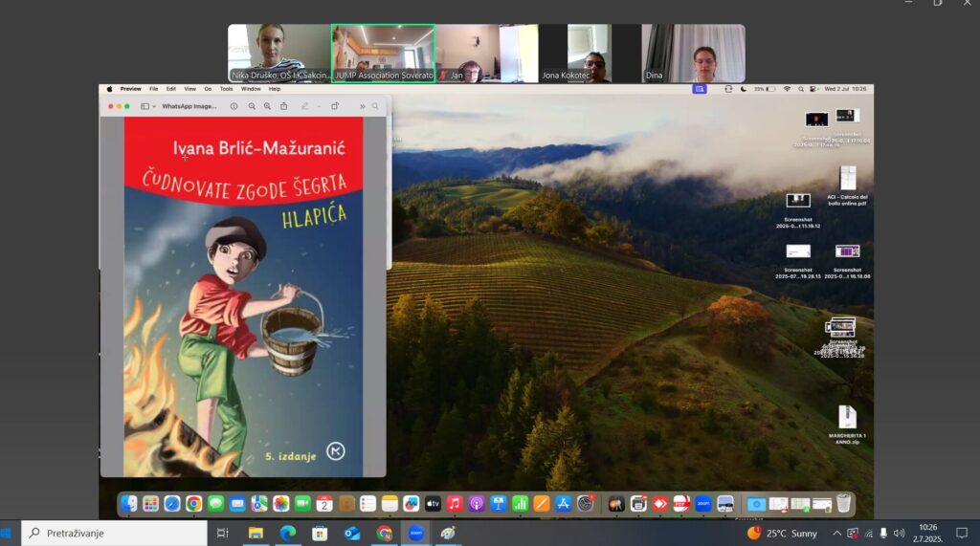This screenshot has width=980, height=546.
Task: Open the View menu in Preview
Action: pos(190,89)
